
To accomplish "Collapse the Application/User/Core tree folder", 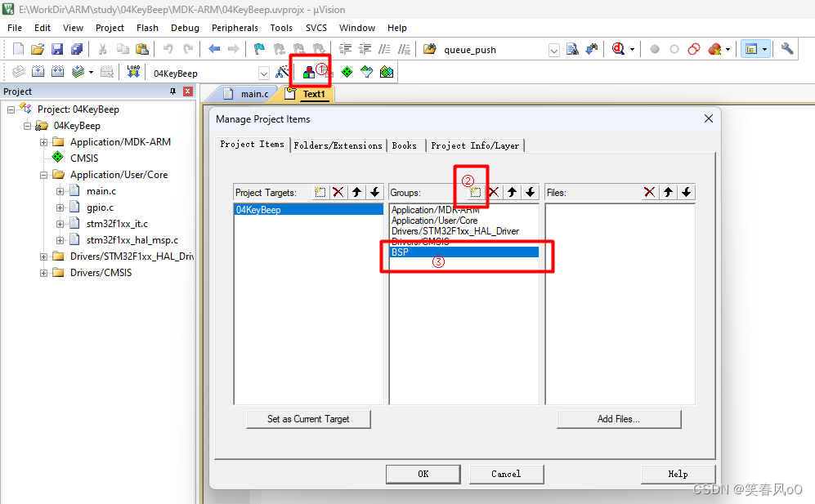I will [x=43, y=175].
